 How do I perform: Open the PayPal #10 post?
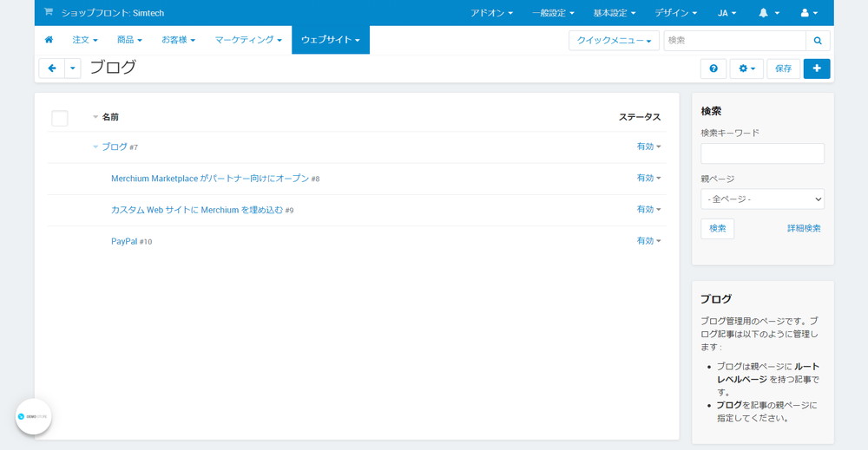pos(124,241)
